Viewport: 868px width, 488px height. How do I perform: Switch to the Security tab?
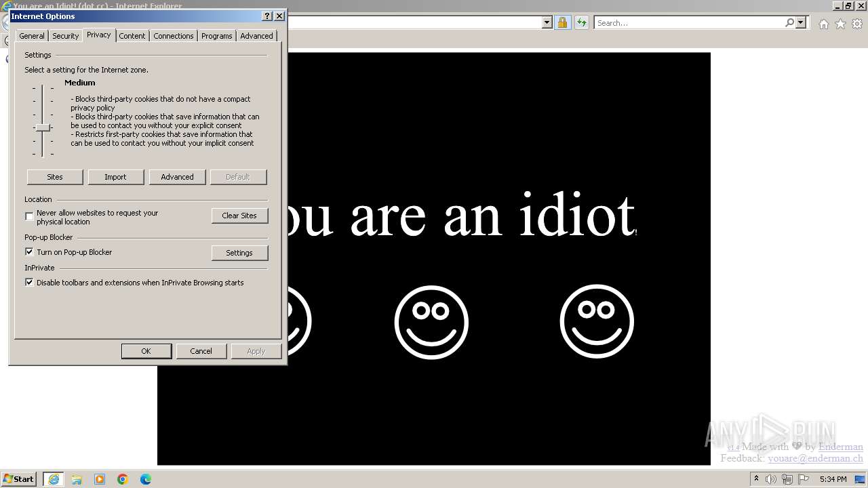tap(66, 36)
